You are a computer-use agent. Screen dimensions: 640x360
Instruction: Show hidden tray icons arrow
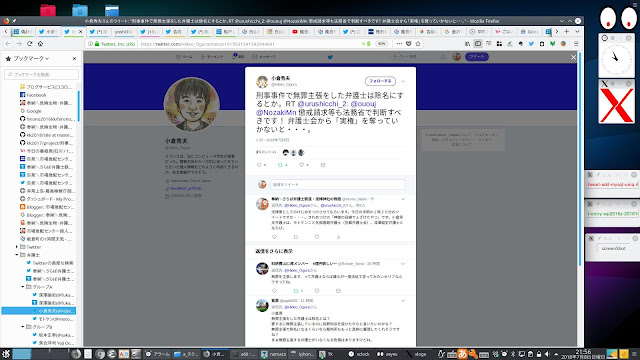pyautogui.click(x=556, y=354)
